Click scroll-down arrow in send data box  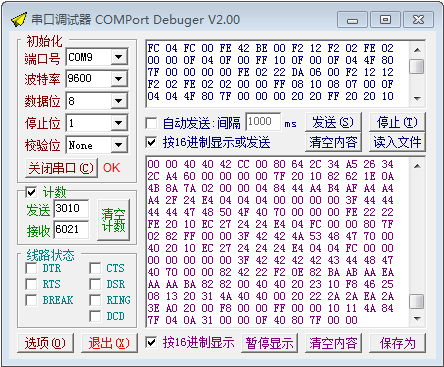pos(417,98)
